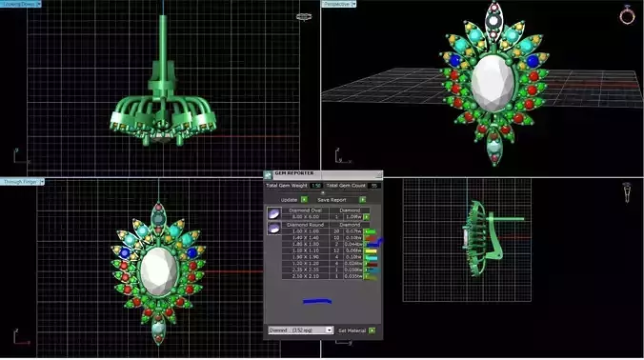The height and width of the screenshot is (360, 644).
Task: Click the cyan swatch for 1.90 X 1.90
Action: pos(372,258)
